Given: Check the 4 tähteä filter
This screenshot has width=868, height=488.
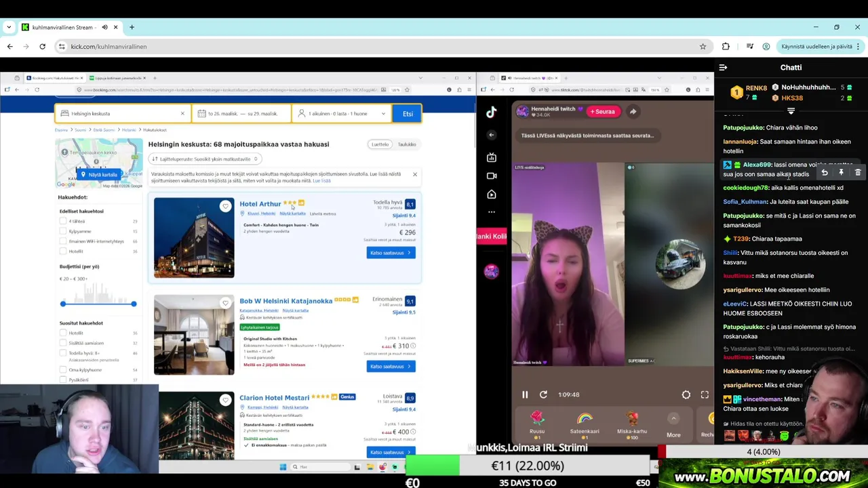Looking at the screenshot, I should [x=63, y=221].
